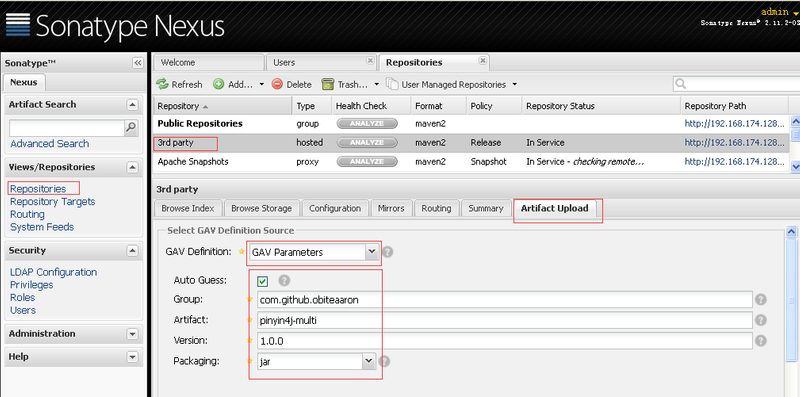Sort by the Repository column header

point(223,106)
